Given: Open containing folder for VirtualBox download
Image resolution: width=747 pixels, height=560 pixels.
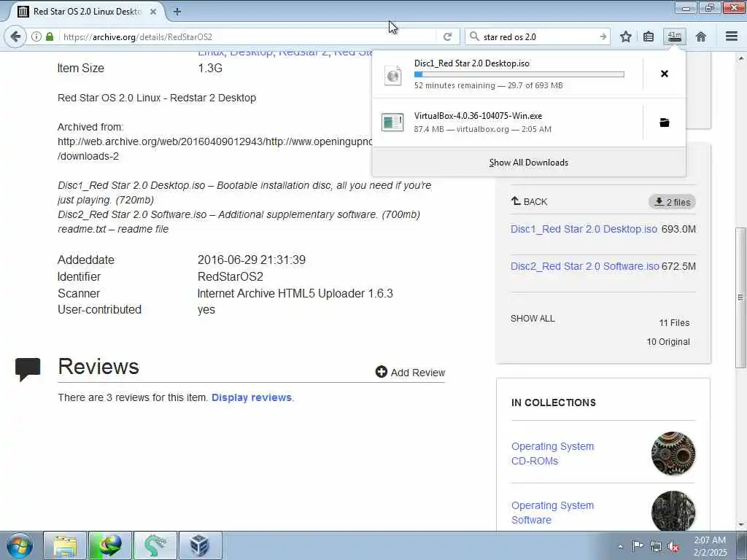Looking at the screenshot, I should click(x=664, y=122).
